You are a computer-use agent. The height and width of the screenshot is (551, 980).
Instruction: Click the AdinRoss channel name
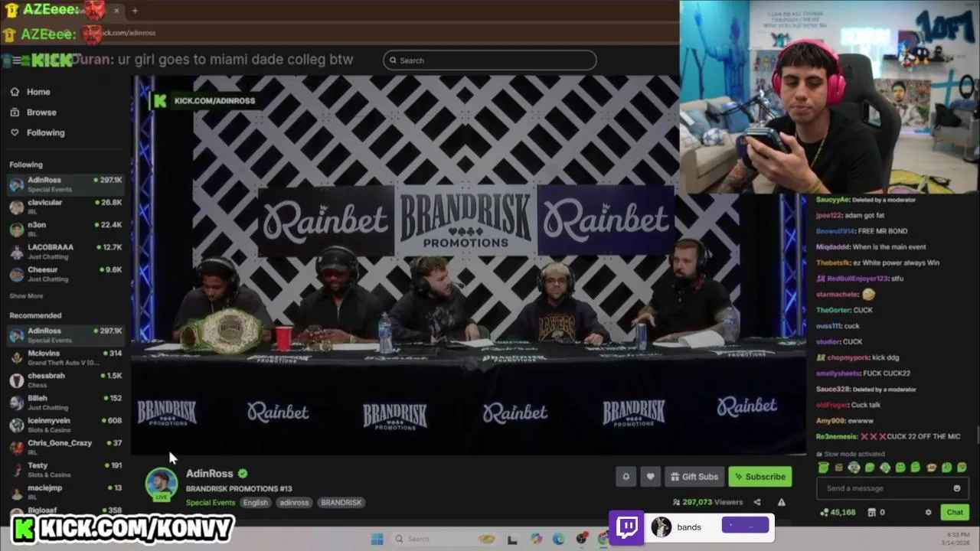209,474
